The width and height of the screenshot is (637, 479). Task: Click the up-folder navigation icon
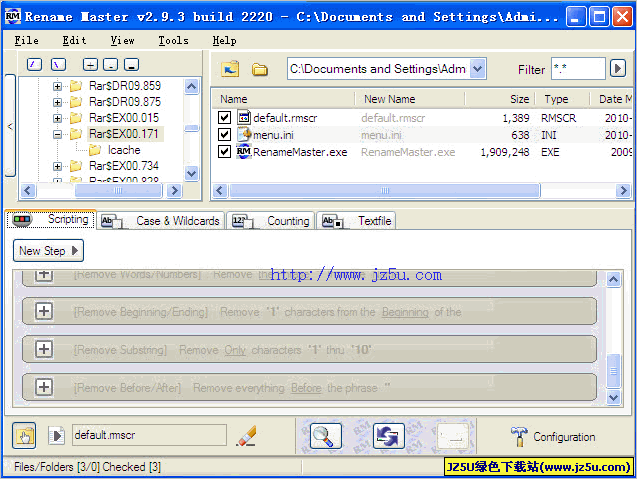pos(230,69)
